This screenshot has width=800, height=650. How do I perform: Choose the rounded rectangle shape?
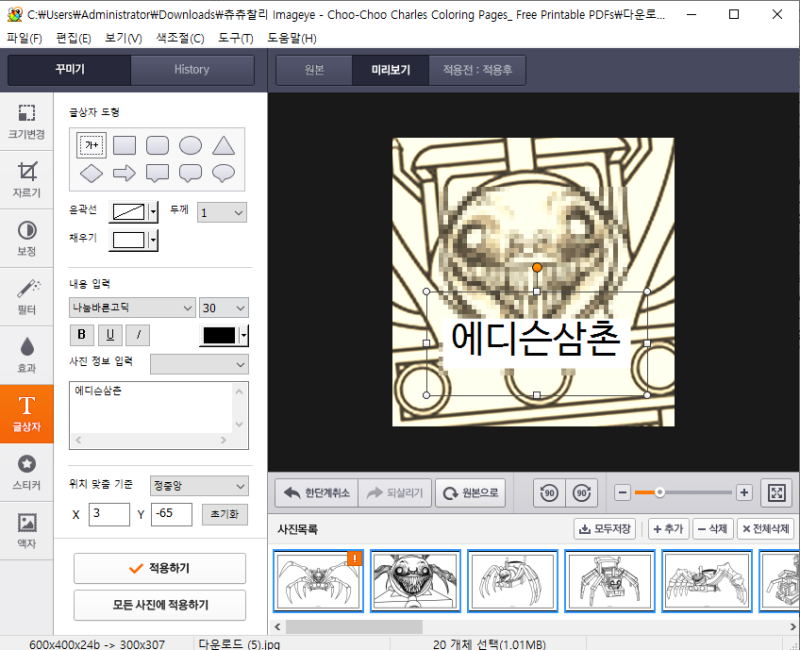[157, 145]
